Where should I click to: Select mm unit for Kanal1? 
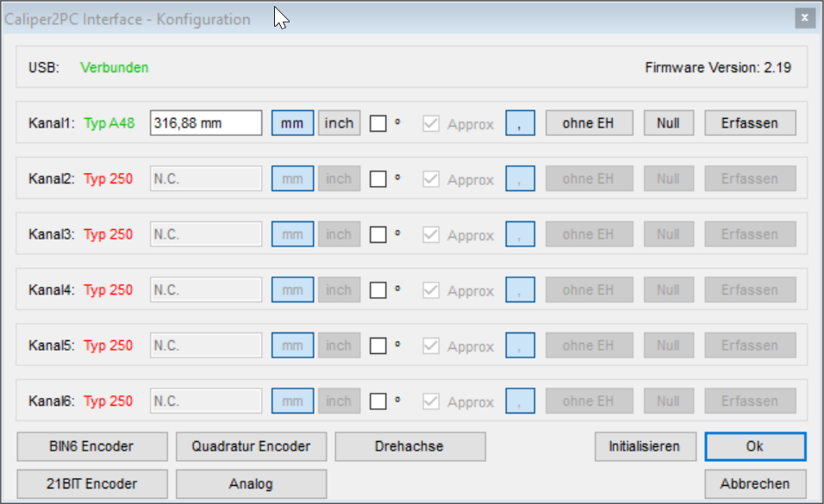point(292,123)
